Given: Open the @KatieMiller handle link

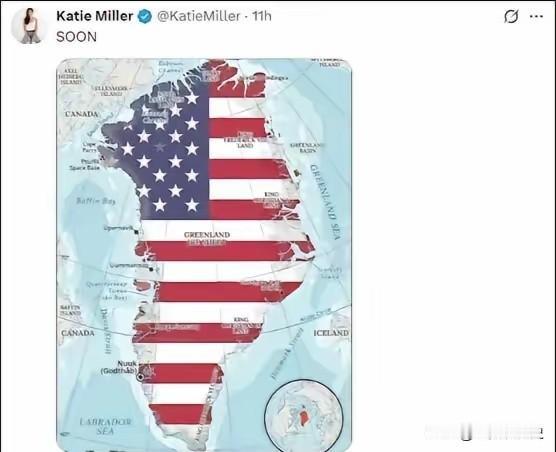Looking at the screenshot, I should (199, 16).
